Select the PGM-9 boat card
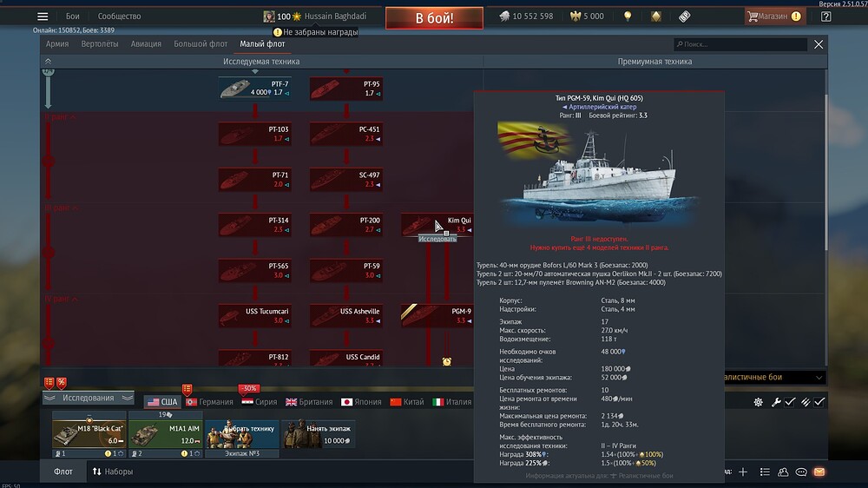 point(437,316)
